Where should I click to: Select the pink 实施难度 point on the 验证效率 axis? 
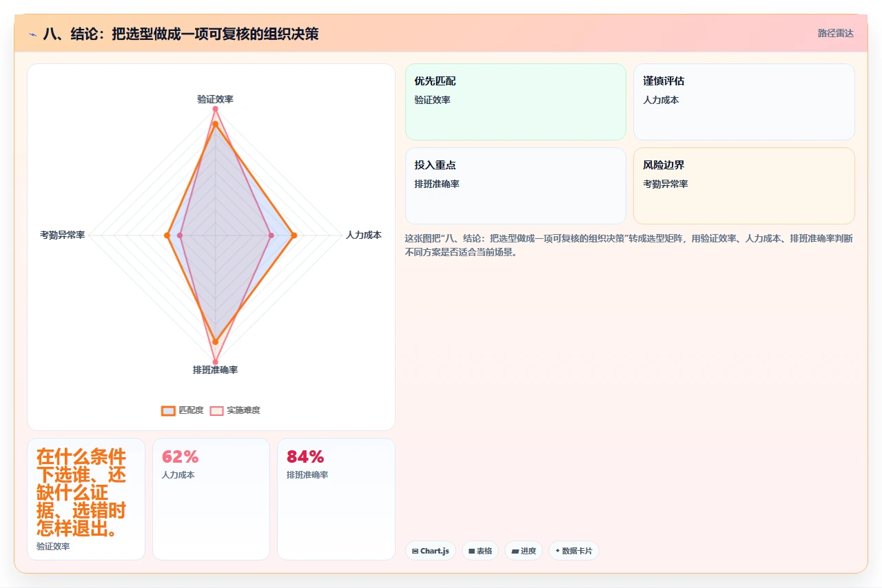coord(215,109)
